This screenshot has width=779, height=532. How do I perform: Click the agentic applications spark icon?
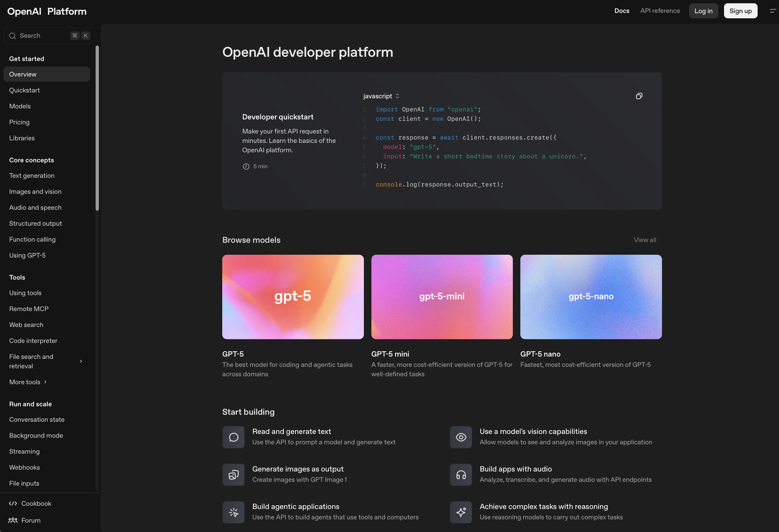pos(234,512)
